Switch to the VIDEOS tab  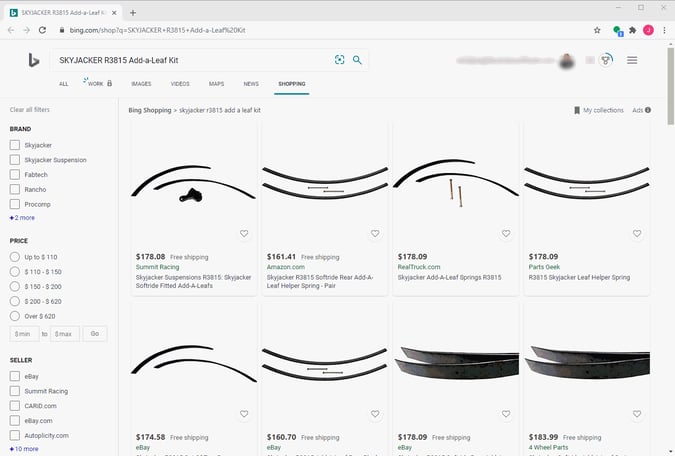coord(180,84)
